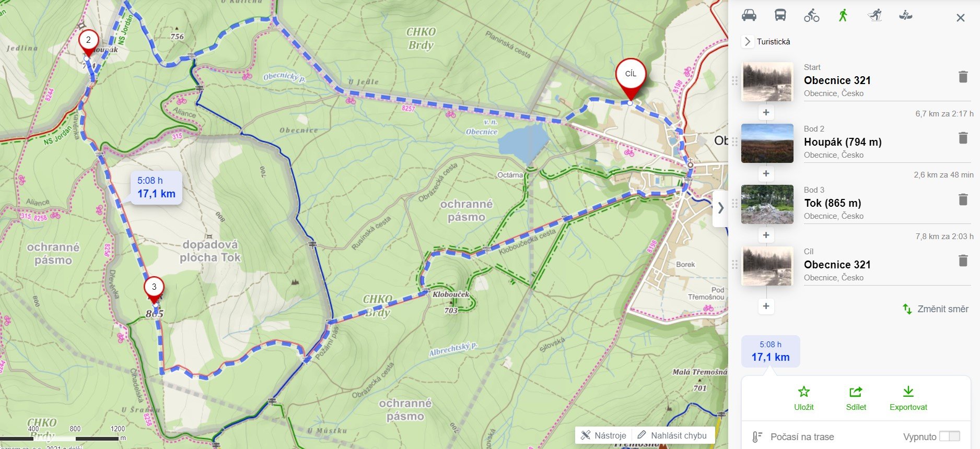Delete the Tok (865 m) waypoint
980x449 pixels.
click(963, 199)
